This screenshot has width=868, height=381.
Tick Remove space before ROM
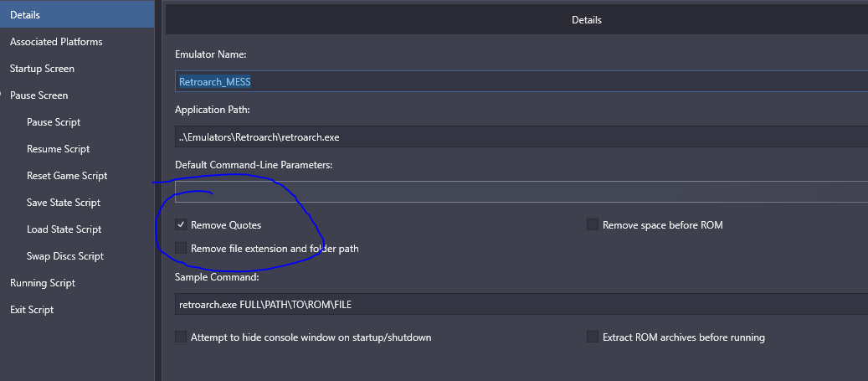point(593,225)
